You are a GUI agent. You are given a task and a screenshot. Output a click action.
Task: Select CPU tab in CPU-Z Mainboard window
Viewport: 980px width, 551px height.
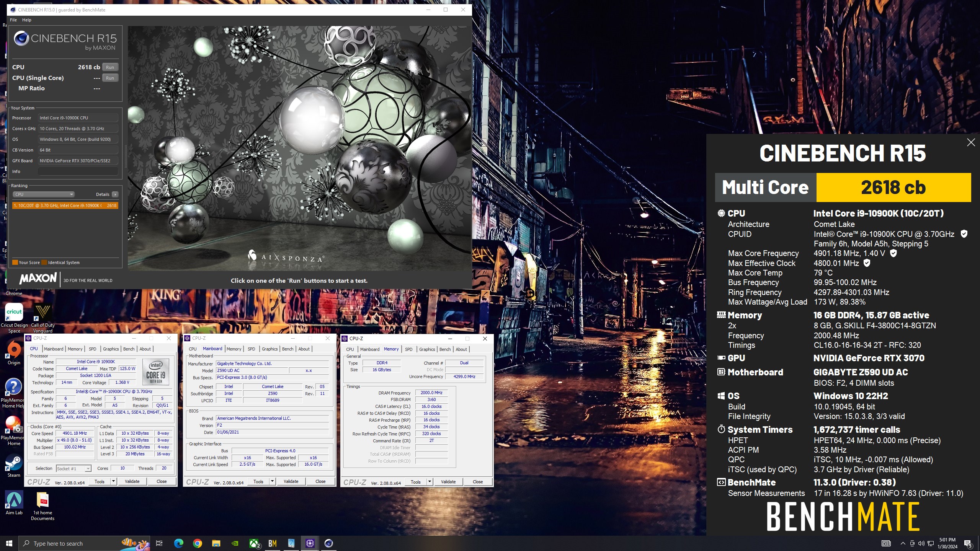coord(193,349)
